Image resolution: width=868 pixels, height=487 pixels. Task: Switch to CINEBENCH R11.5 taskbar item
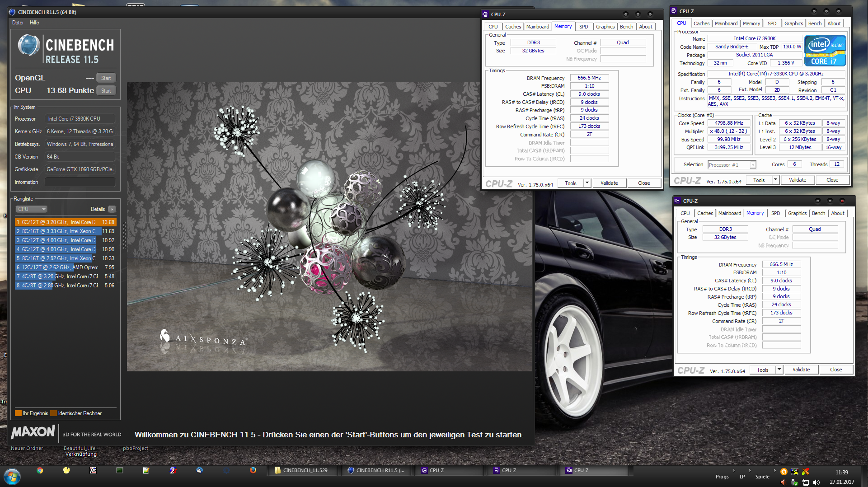pyautogui.click(x=376, y=470)
